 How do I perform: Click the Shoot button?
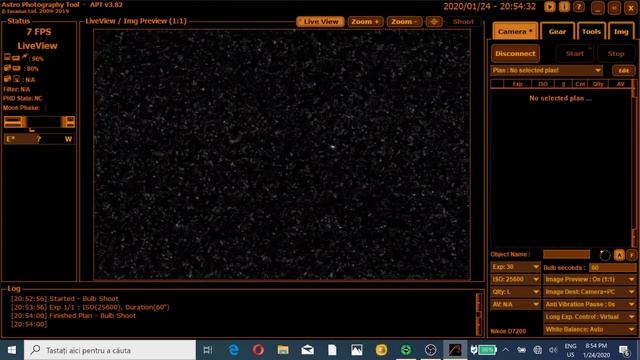click(463, 22)
